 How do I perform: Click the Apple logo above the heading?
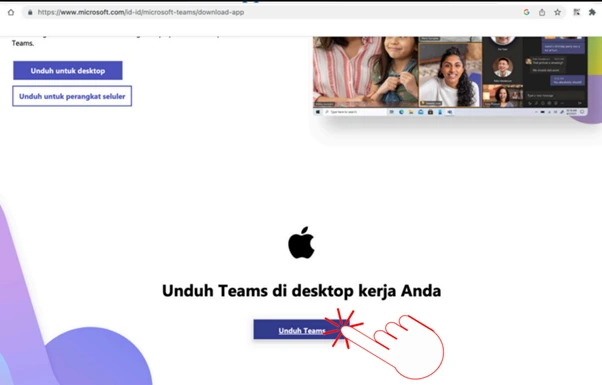coord(301,242)
